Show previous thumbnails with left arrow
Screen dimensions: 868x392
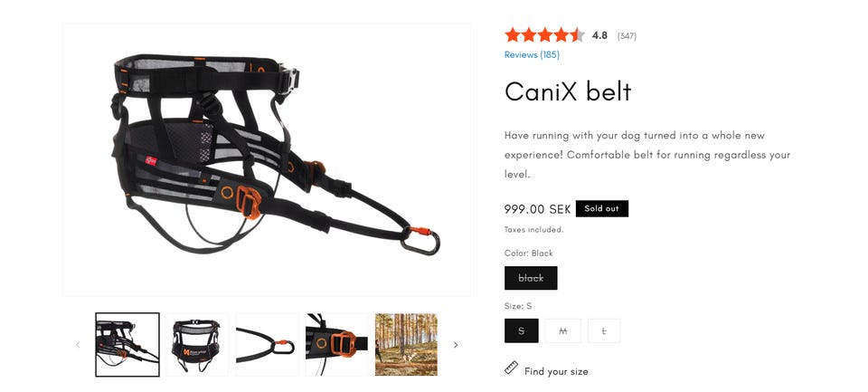78,345
